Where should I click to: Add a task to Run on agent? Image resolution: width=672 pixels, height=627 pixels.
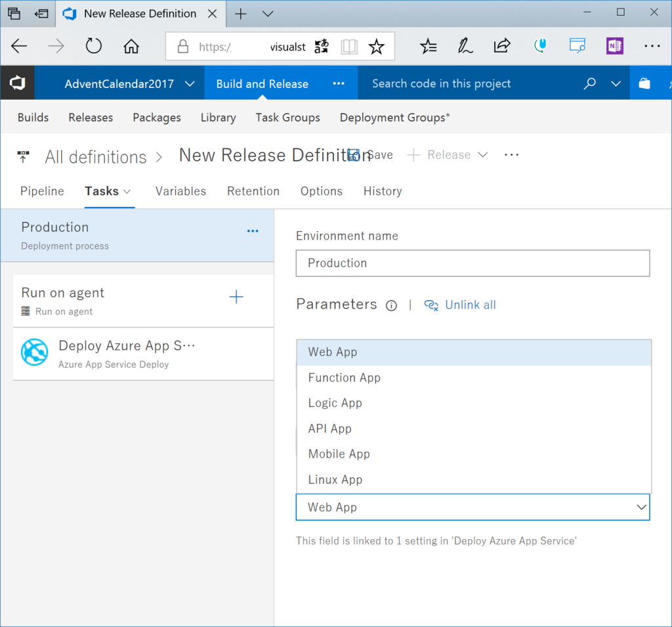[236, 297]
